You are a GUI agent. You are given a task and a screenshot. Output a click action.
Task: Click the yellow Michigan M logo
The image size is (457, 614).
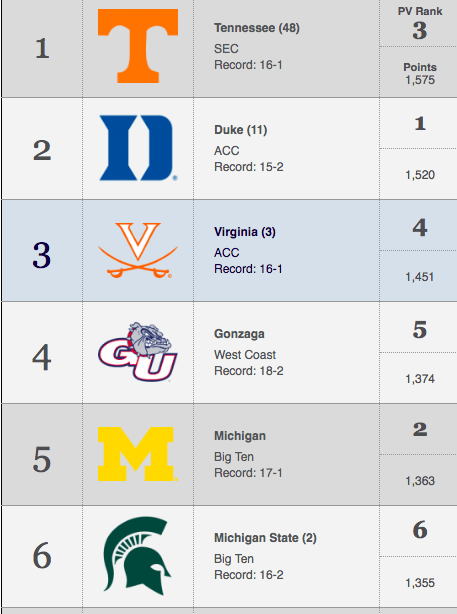pyautogui.click(x=137, y=454)
